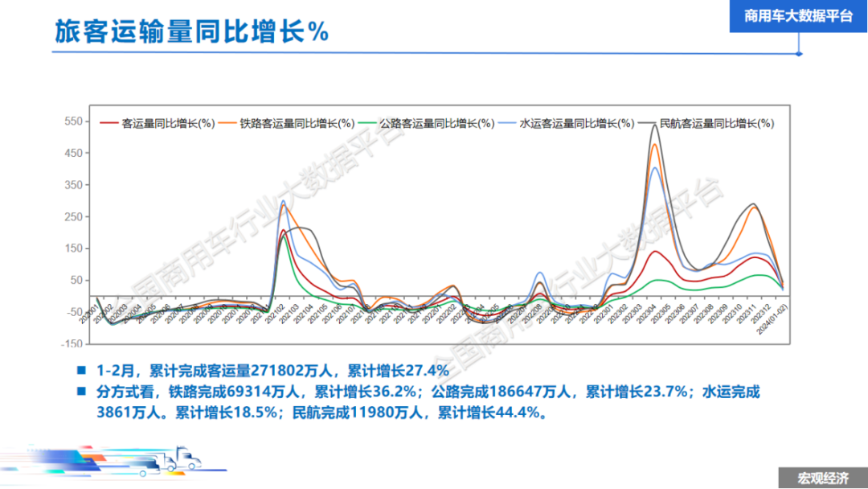This screenshot has height=489, width=868.
Task: Click y-axis label 50
Action: click(x=76, y=280)
